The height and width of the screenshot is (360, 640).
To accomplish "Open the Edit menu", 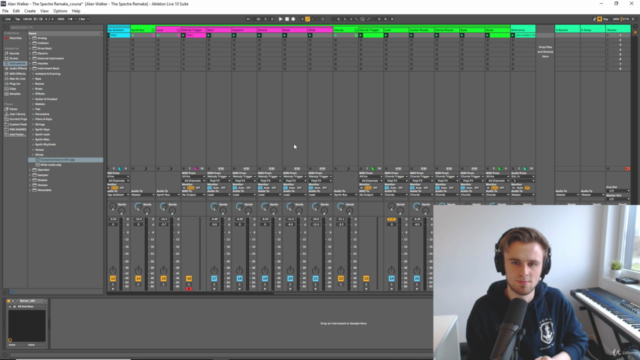I will tap(16, 11).
